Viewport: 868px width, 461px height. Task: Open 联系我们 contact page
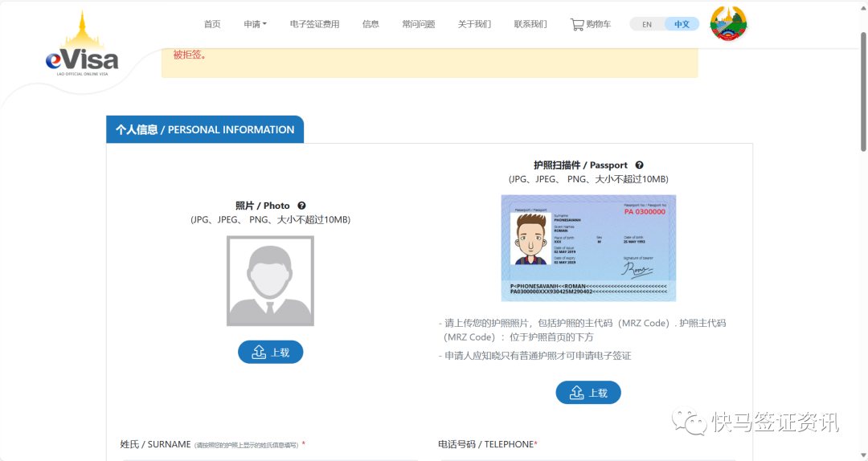[x=530, y=24]
